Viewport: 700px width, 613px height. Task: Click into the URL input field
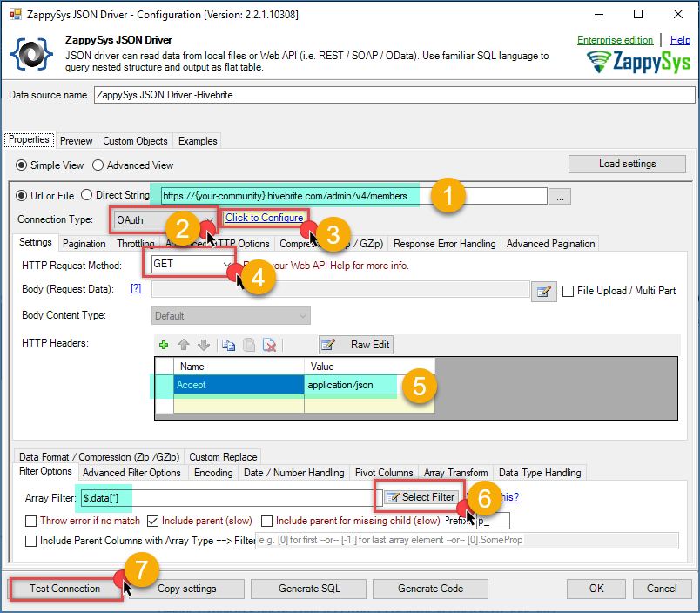pos(353,196)
